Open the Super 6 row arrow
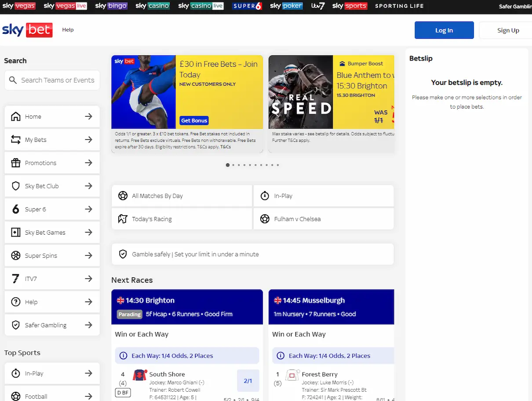The width and height of the screenshot is (532, 401). click(x=88, y=210)
